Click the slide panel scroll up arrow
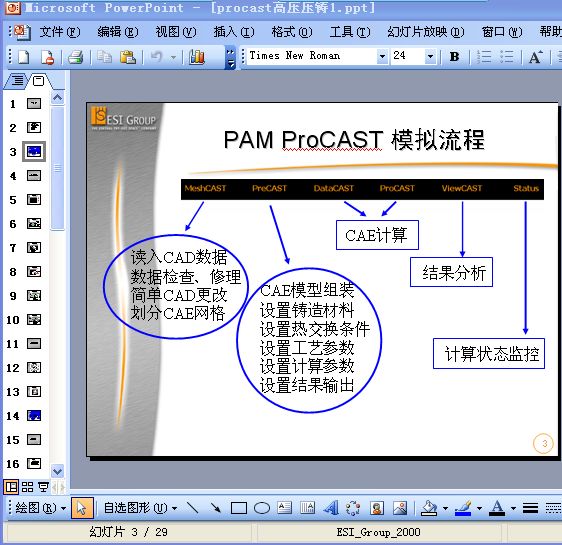Viewport: 562px width, 545px height. (x=58, y=97)
